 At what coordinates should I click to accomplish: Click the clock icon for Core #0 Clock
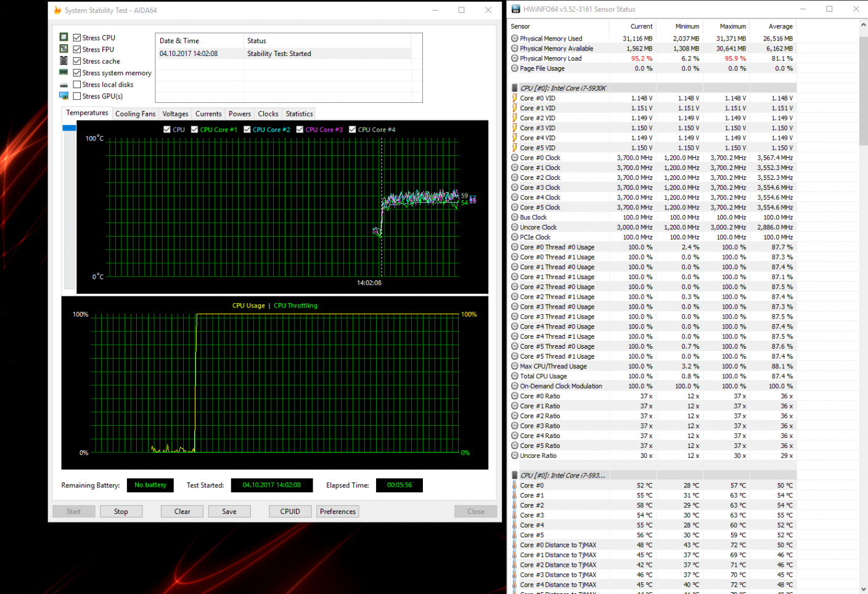(515, 158)
